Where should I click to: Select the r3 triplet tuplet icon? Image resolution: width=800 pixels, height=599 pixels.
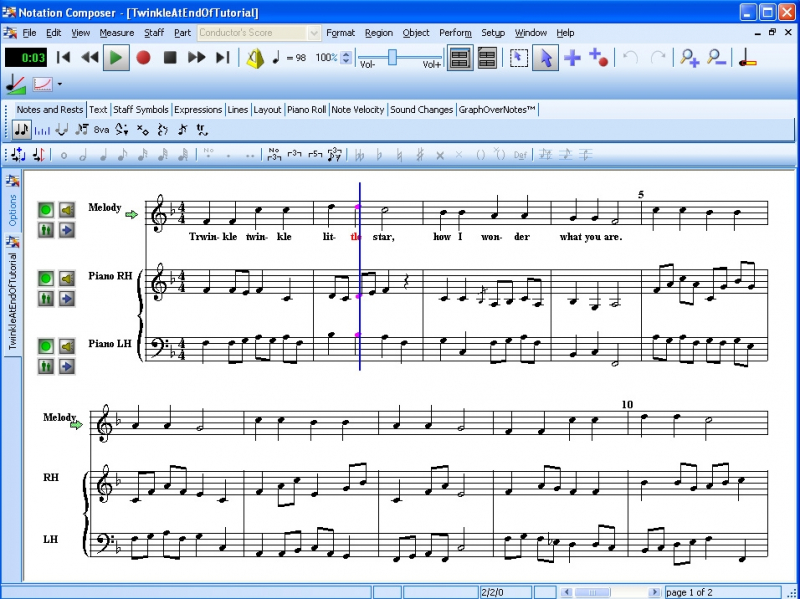(x=294, y=155)
